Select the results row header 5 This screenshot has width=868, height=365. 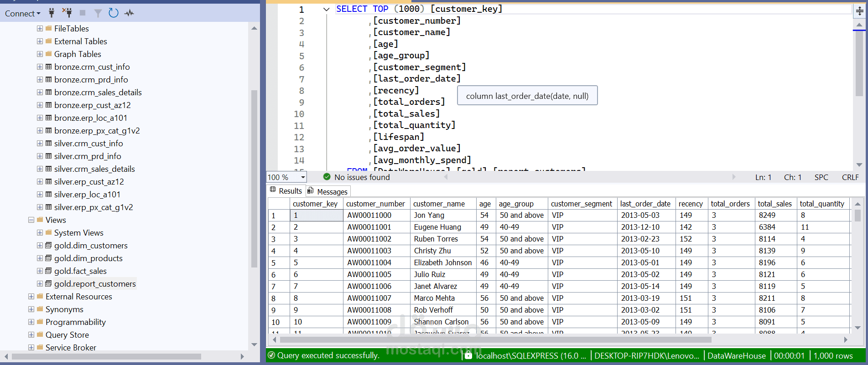pyautogui.click(x=279, y=263)
